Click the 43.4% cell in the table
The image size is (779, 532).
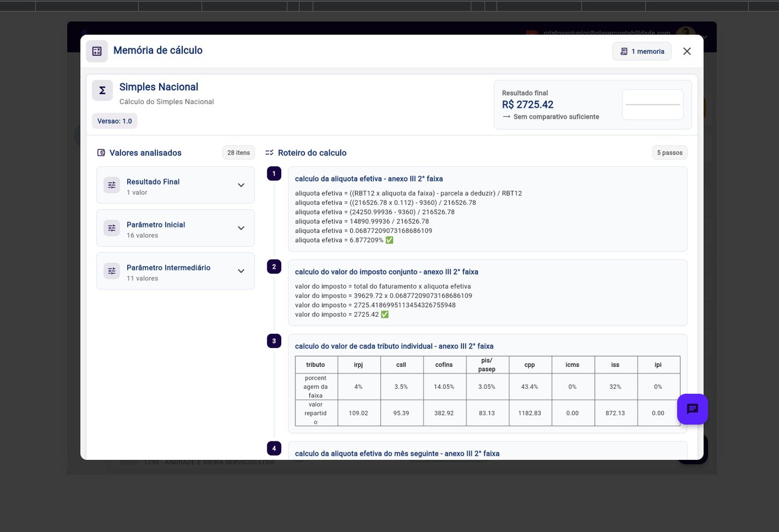[x=530, y=387]
